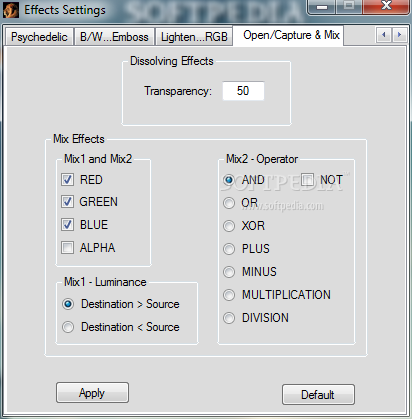Click the Transparency: label
The width and height of the screenshot is (412, 419).
pos(178,91)
